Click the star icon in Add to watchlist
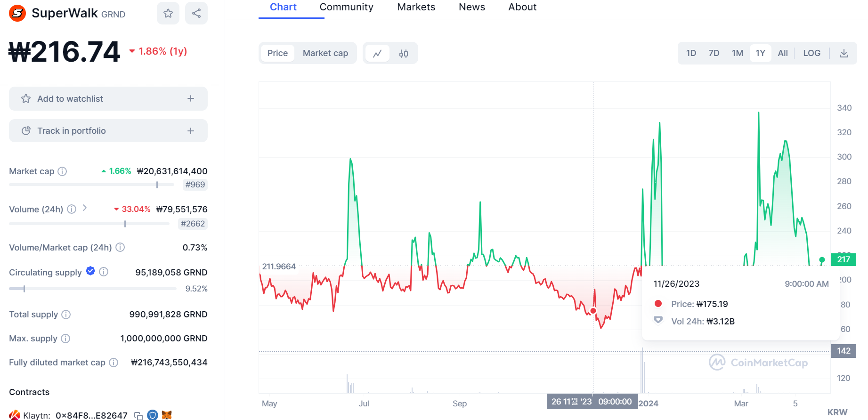The image size is (868, 420). click(26, 98)
